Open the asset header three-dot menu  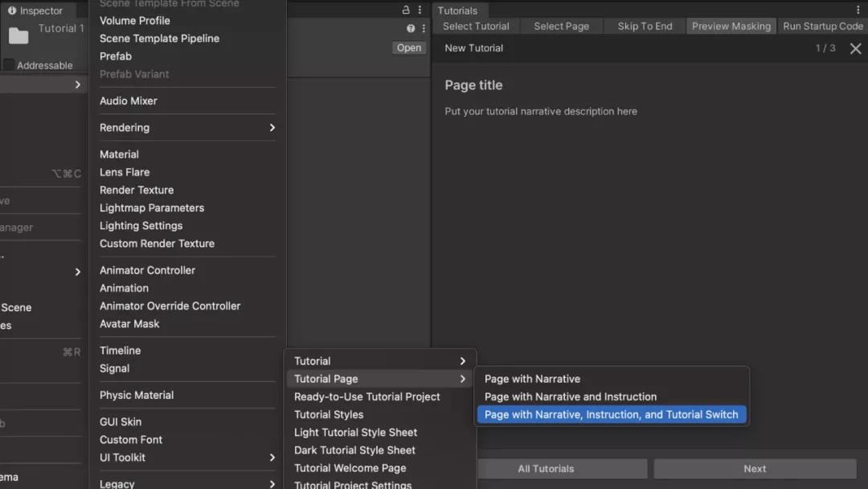tap(424, 28)
